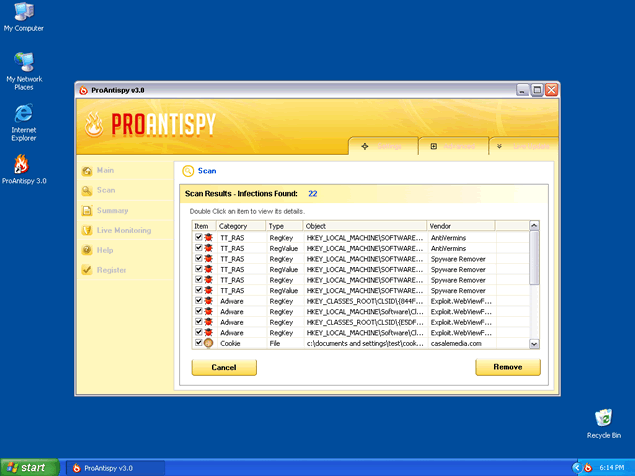Select the Live Monitoring sidebar icon
The image size is (635, 476).
88,231
